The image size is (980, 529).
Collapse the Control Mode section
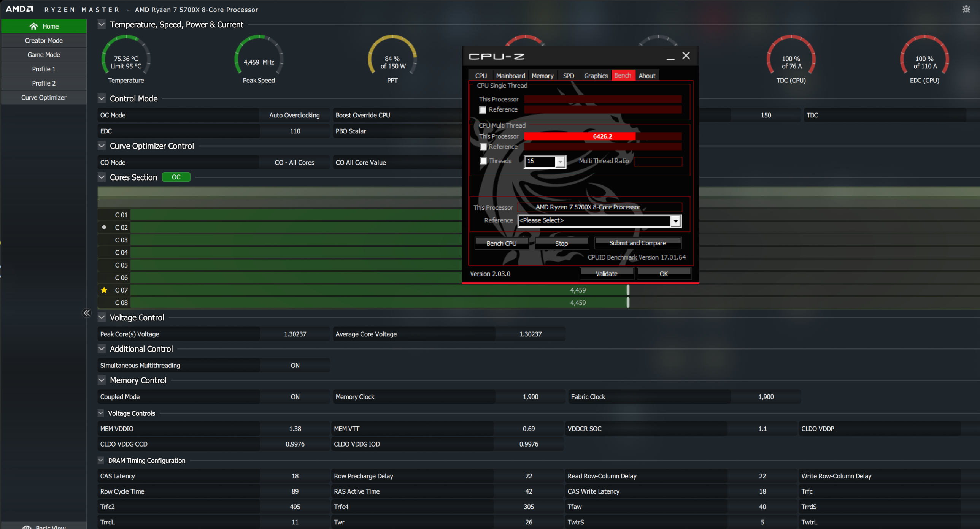coord(102,98)
